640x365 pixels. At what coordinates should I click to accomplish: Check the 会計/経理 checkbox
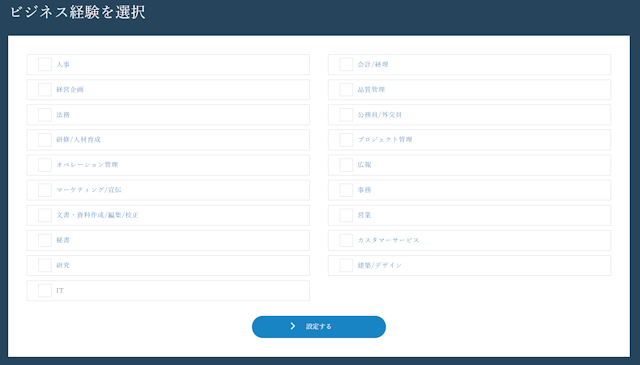tap(346, 65)
